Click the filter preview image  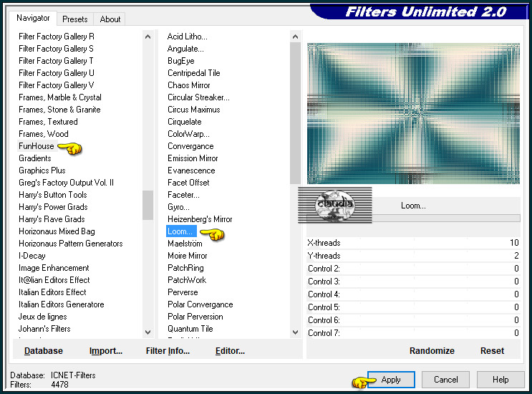point(413,113)
